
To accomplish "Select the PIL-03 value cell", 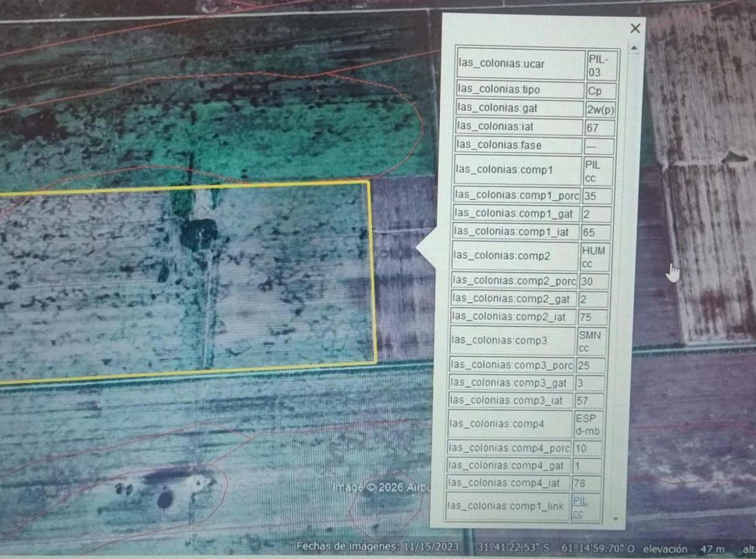I will tap(602, 65).
